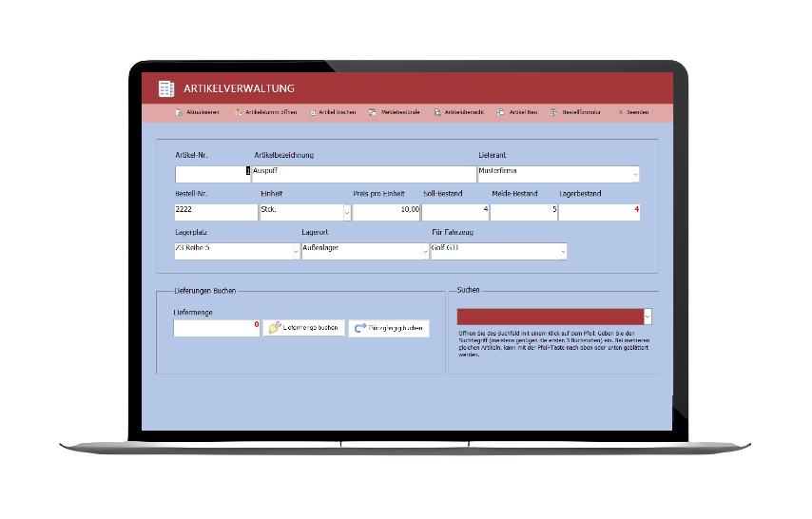Click the Liefermenge buchen button

[x=303, y=328]
